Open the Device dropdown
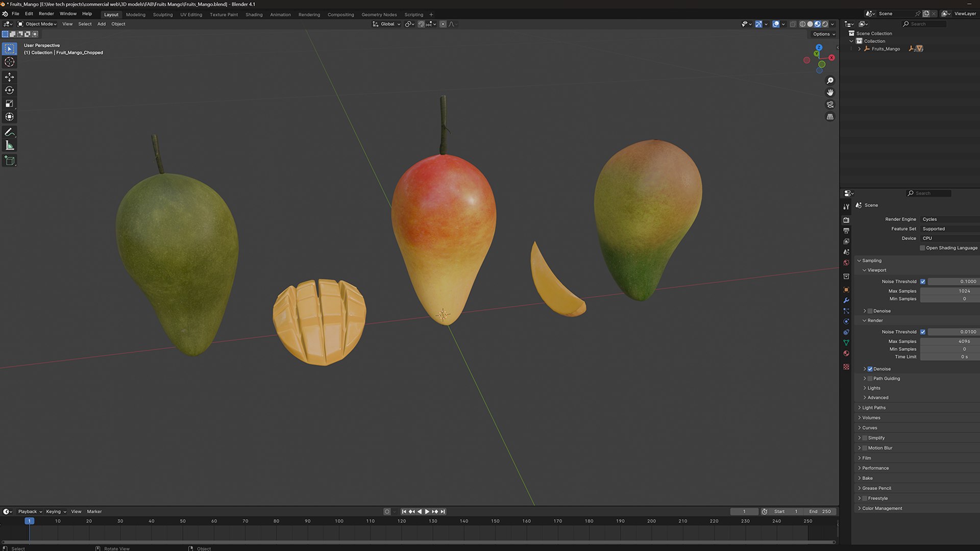The image size is (980, 551). [950, 238]
